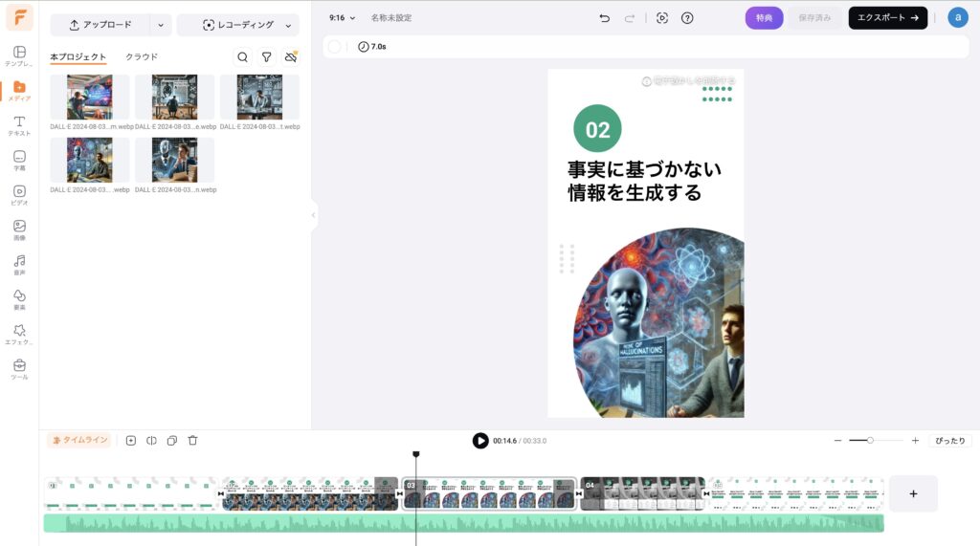Click the round background color circle beside 7.0s
Screen dimensions: 980x546
coord(334,47)
